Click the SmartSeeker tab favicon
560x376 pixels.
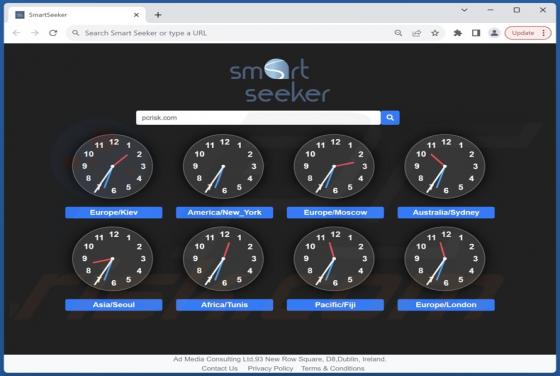click(x=20, y=15)
